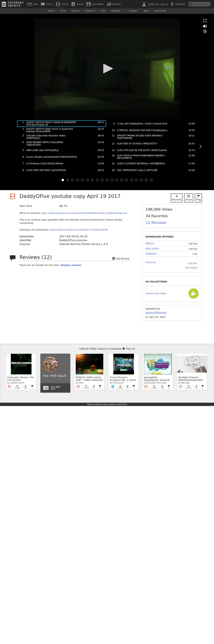Open The VHS Vault collection tile

(x=55, y=373)
